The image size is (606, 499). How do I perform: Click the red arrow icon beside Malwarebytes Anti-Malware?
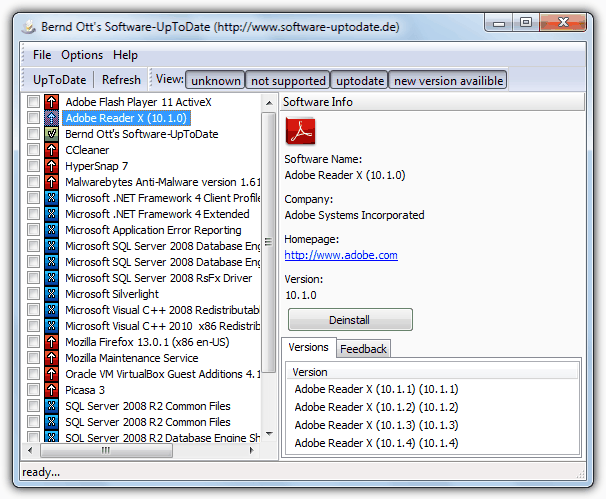tap(51, 182)
